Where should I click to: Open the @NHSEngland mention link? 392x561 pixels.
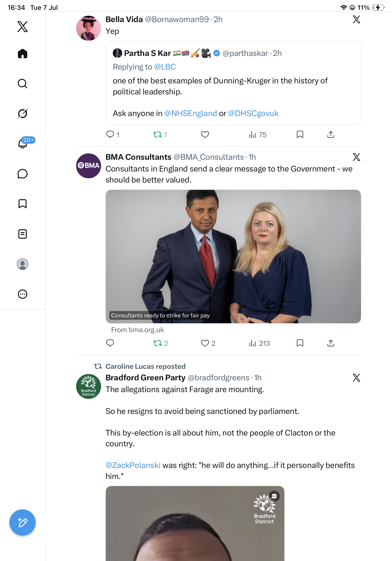pos(190,113)
